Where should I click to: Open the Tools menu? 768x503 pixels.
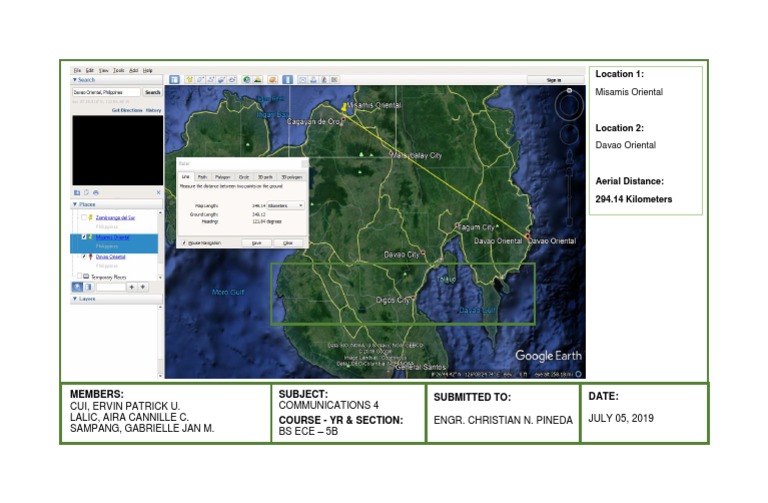tap(118, 70)
